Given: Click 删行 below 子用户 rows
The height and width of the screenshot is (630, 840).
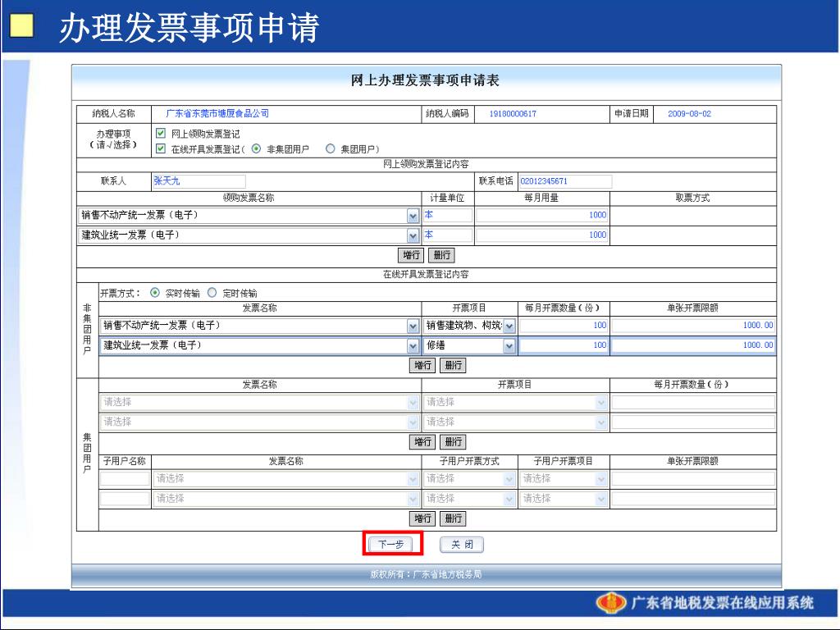Looking at the screenshot, I should [x=453, y=518].
